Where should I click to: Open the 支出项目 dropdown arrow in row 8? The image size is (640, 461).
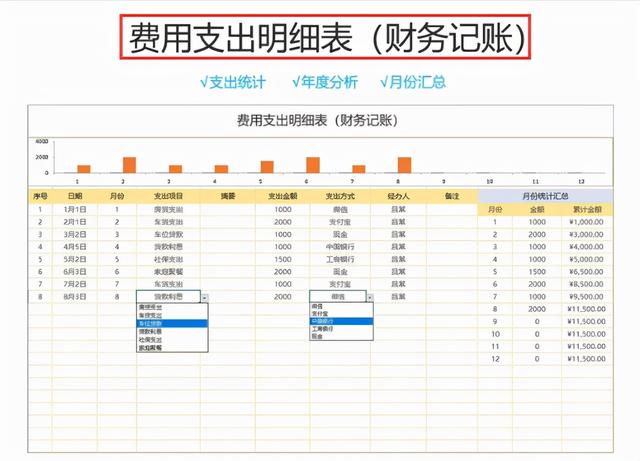click(205, 298)
